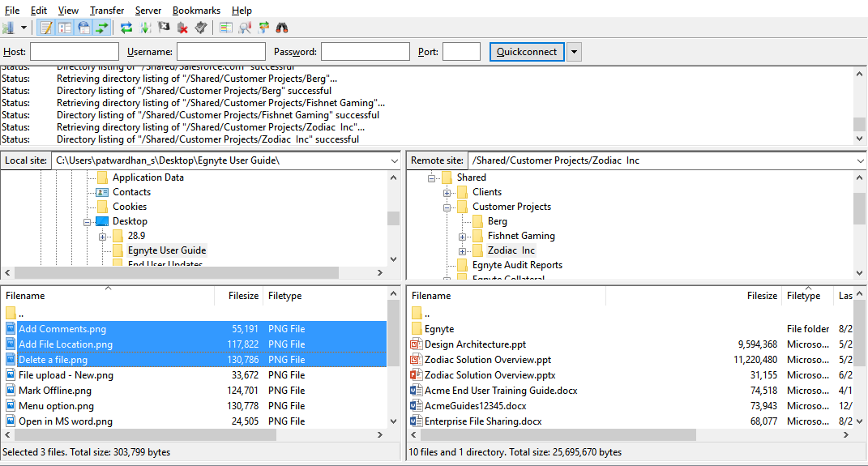
Task: Open the Transfer menu
Action: coord(107,11)
